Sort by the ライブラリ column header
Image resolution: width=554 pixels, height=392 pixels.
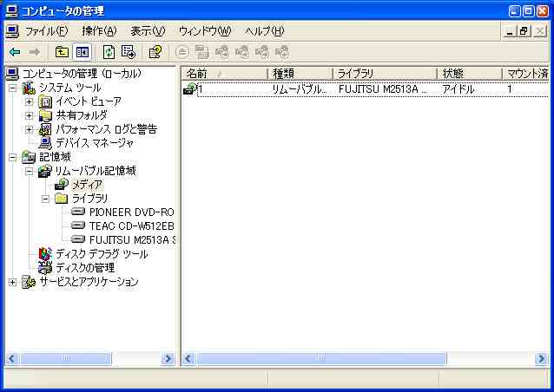pyautogui.click(x=385, y=74)
